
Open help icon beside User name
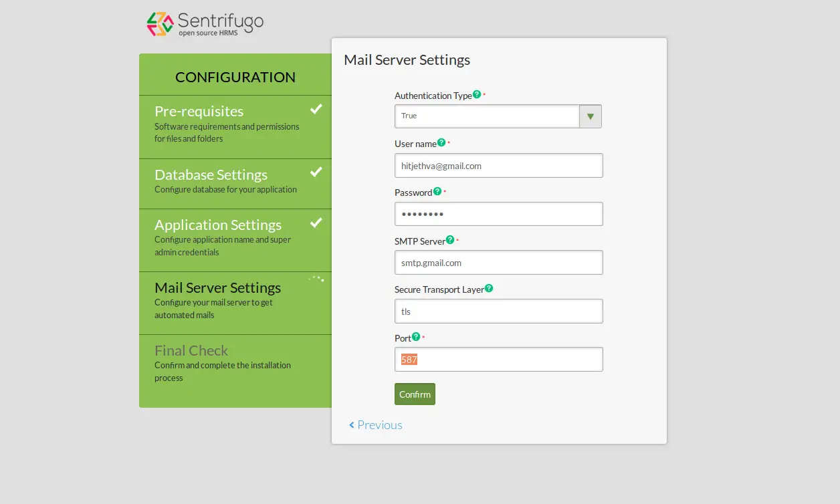tap(441, 142)
